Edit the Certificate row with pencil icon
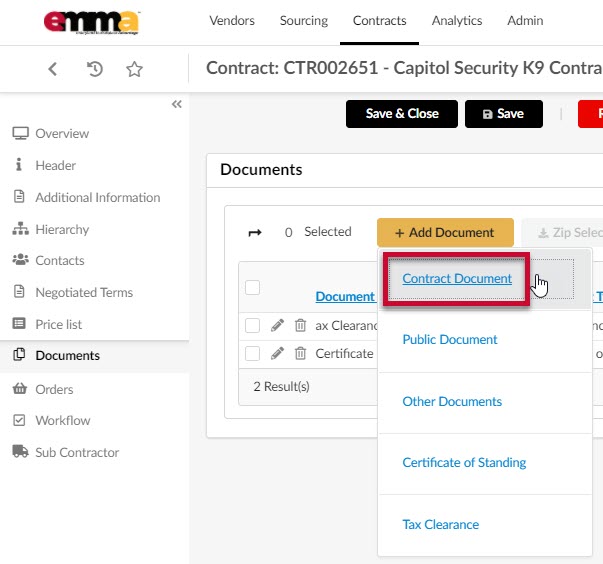Screen dimensions: 603x564 (277, 353)
